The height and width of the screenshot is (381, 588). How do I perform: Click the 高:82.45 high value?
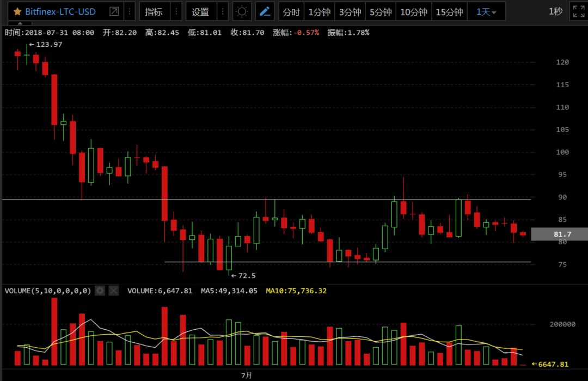[x=162, y=33]
